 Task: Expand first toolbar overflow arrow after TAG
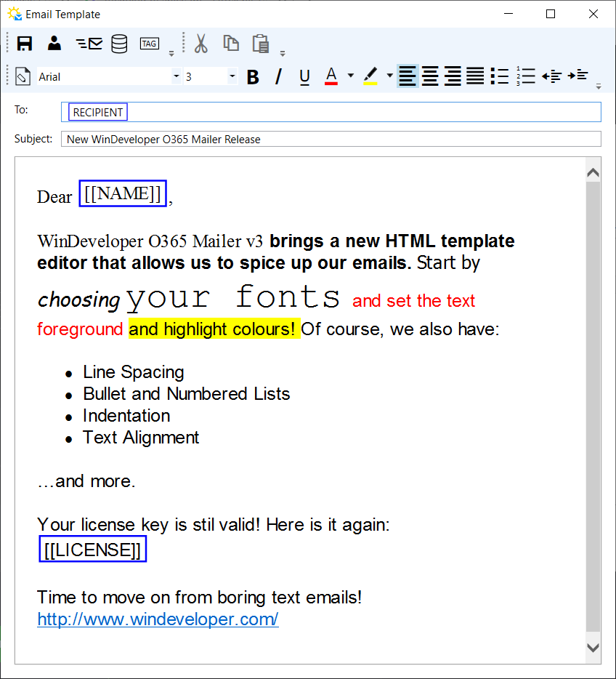point(171,54)
